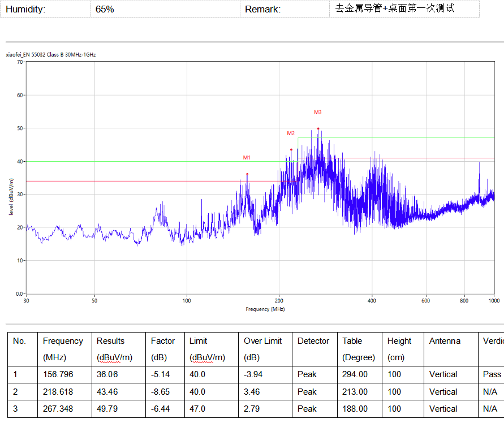
Task: Select results value "43.46"
Action: click(107, 392)
